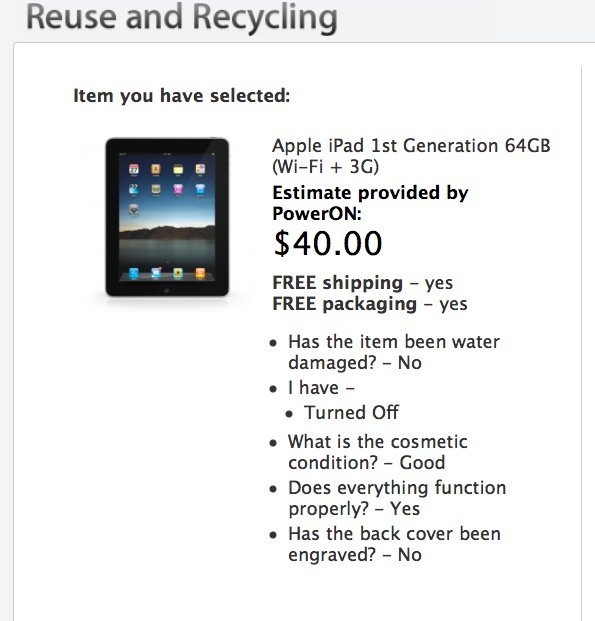Click the Maps icon on the iPad image
Image resolution: width=595 pixels, height=621 pixels.
tap(200, 170)
